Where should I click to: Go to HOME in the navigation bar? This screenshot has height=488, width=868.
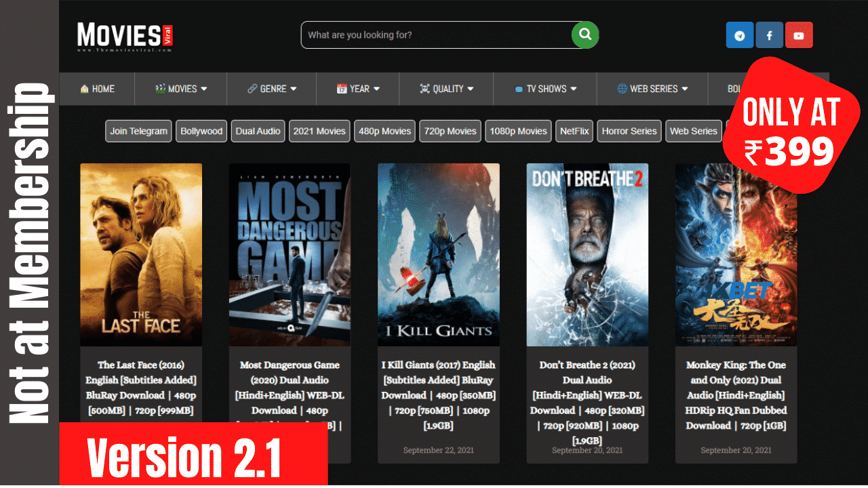[97, 89]
